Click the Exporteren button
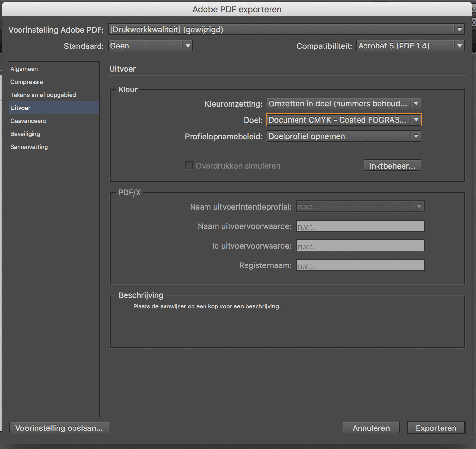Screen dimensions: 476x449 click(436, 428)
